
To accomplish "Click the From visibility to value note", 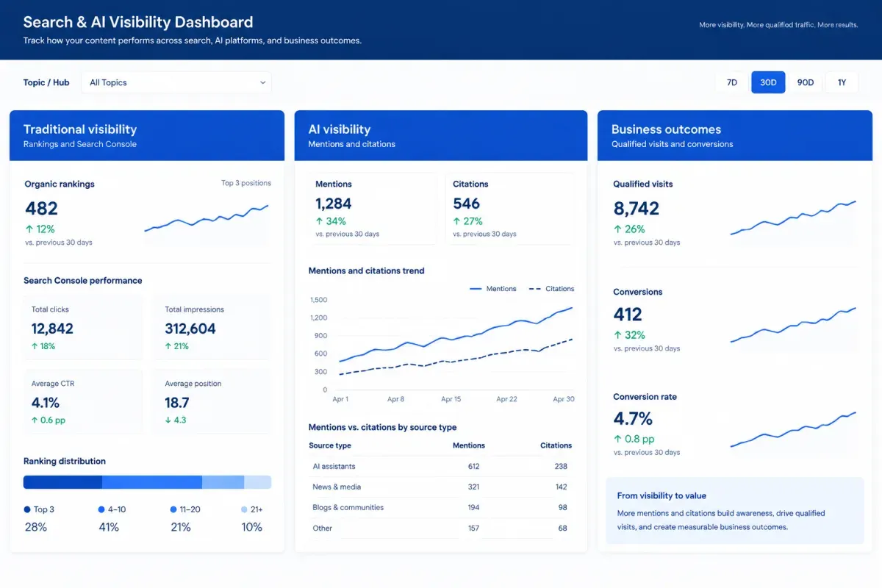I will pyautogui.click(x=735, y=511).
